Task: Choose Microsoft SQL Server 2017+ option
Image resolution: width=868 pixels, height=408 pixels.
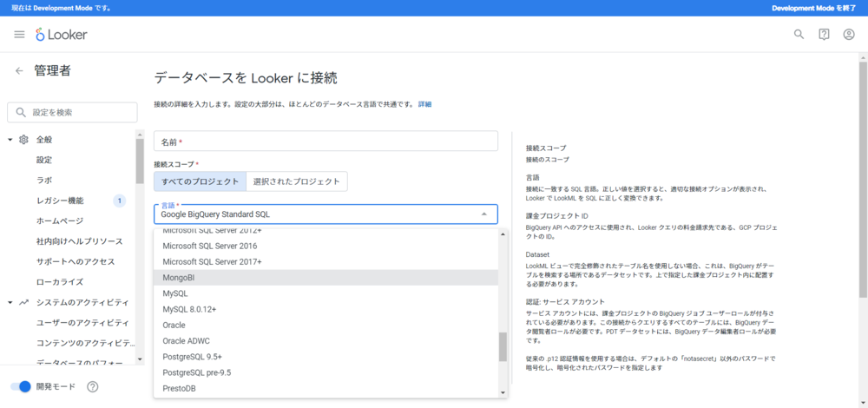Action: click(326, 261)
